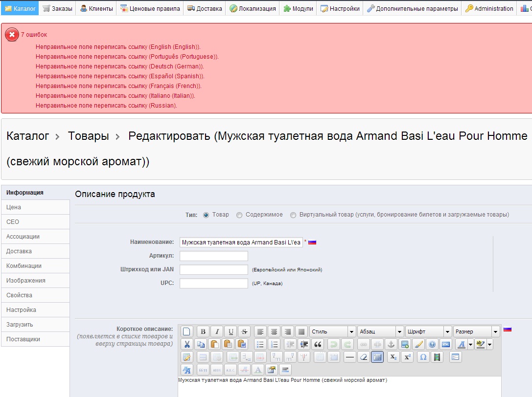Open the Настройки top menu
The image size is (532, 397).
point(340,8)
